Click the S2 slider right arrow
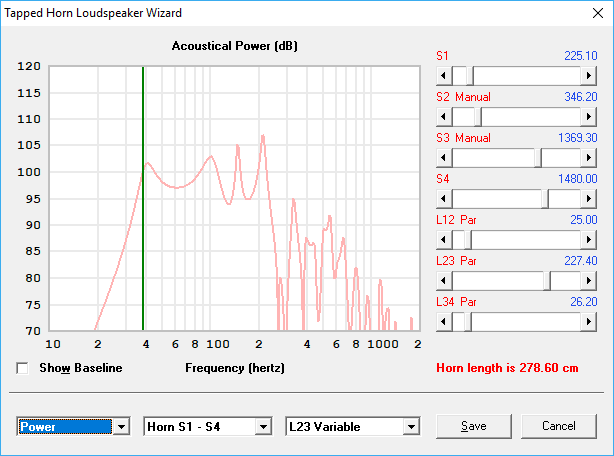 [589, 117]
